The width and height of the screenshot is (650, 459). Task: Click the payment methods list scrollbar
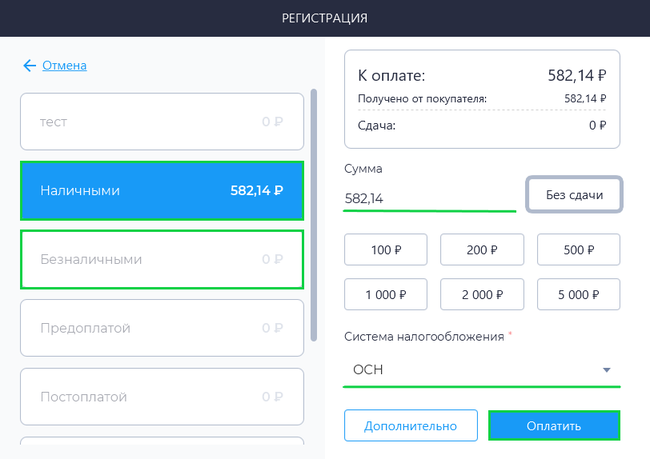pos(314,215)
